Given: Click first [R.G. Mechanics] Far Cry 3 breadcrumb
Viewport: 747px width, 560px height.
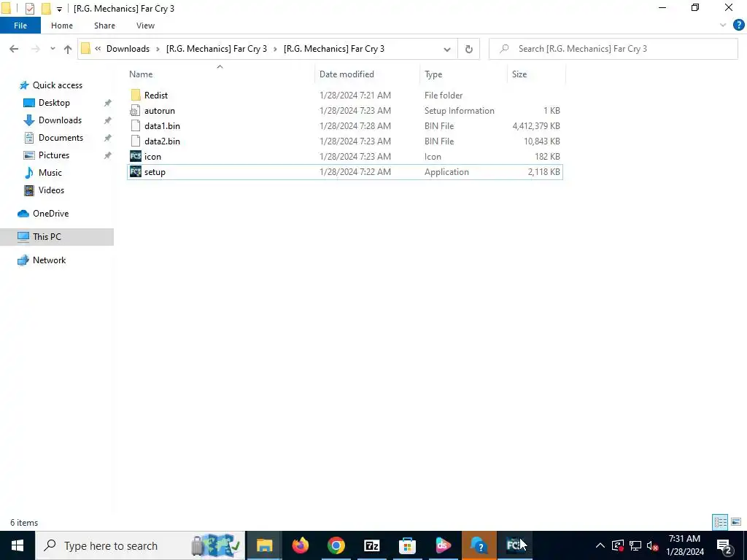Looking at the screenshot, I should tap(216, 49).
